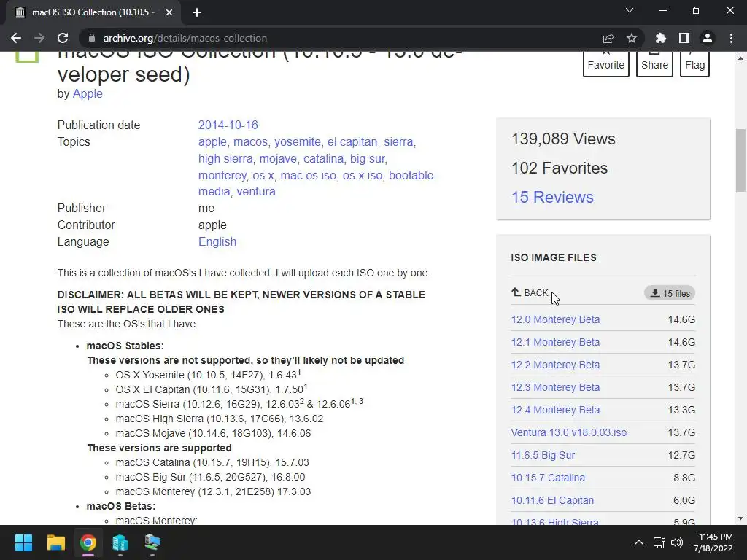Open the mac os iso topic link
Image resolution: width=747 pixels, height=560 pixels.
(x=309, y=175)
